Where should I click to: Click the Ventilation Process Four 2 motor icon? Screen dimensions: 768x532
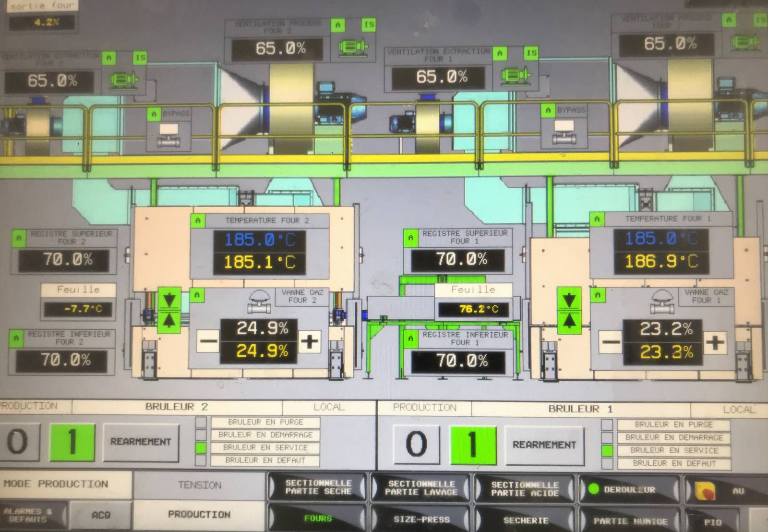pyautogui.click(x=353, y=47)
